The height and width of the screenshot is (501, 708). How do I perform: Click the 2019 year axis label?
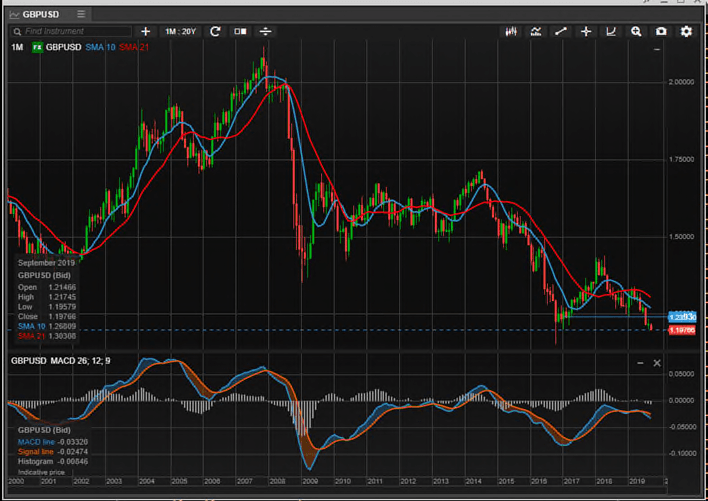[x=637, y=481]
